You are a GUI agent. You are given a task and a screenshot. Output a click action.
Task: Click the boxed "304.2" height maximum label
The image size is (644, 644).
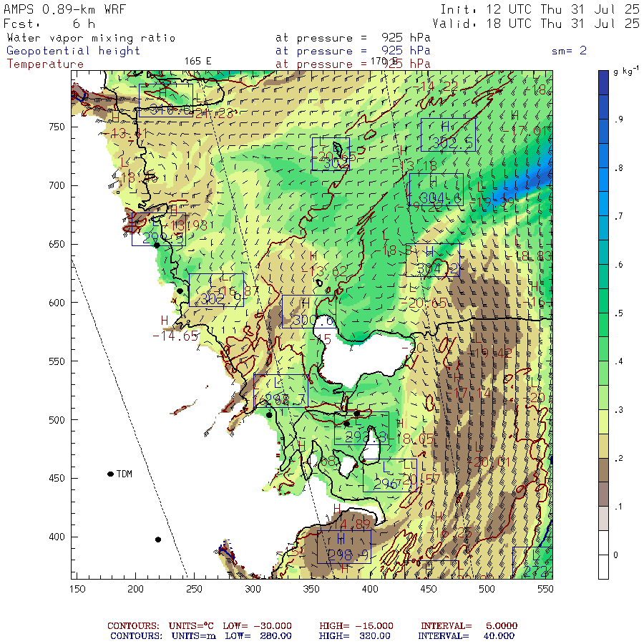(x=433, y=260)
